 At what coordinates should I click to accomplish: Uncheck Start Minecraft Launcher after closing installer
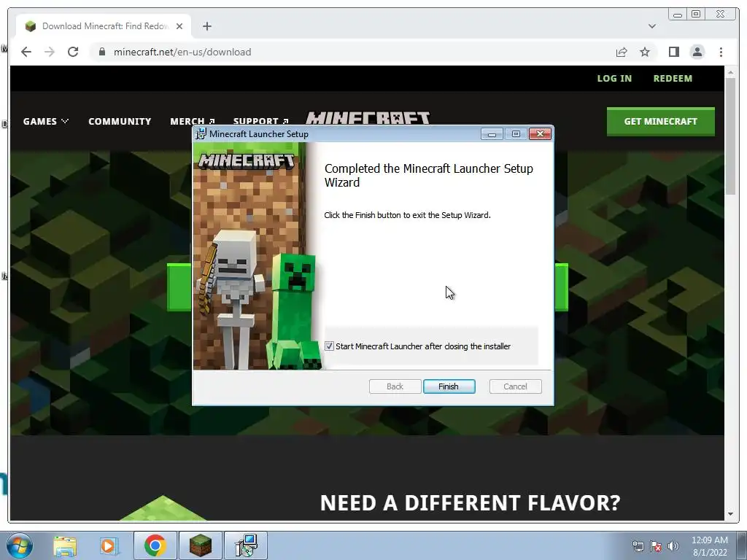[x=329, y=346]
